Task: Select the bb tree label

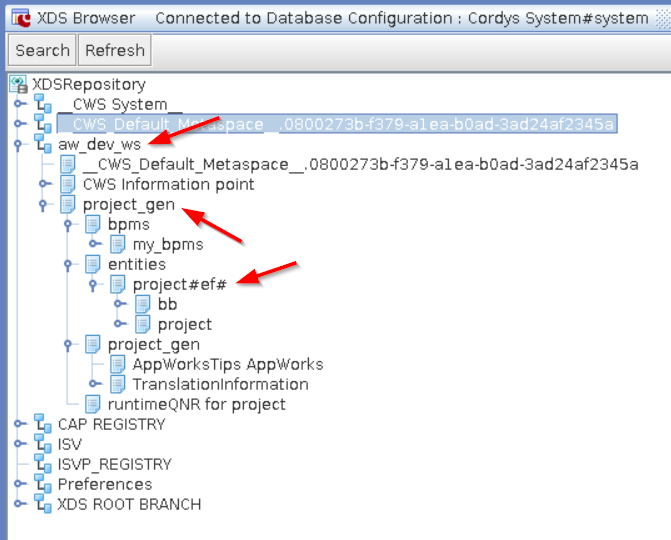Action: click(167, 305)
